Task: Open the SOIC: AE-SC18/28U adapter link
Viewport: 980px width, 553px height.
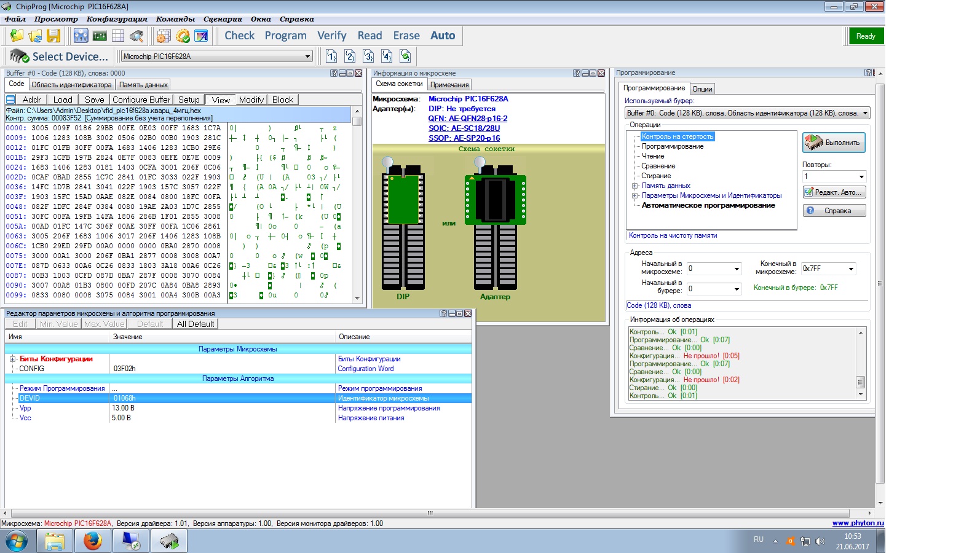Action: pos(464,128)
